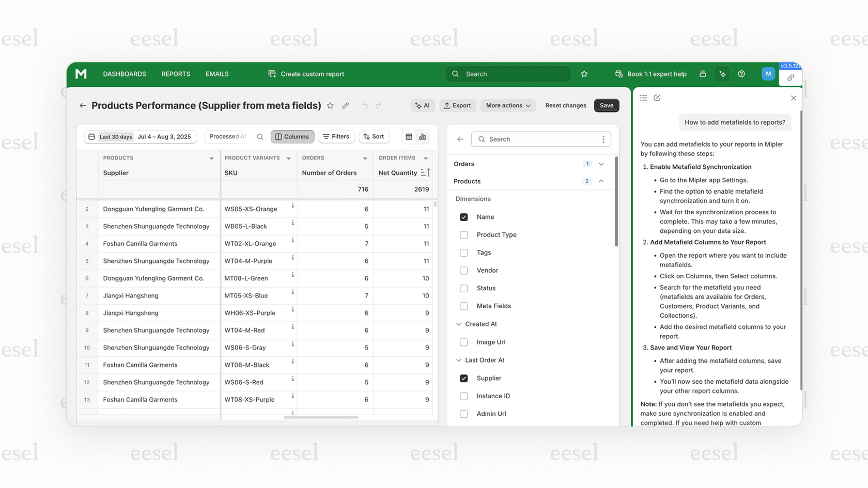Image resolution: width=868 pixels, height=488 pixels.
Task: Open the apps drawer icon in header
Action: coord(702,74)
